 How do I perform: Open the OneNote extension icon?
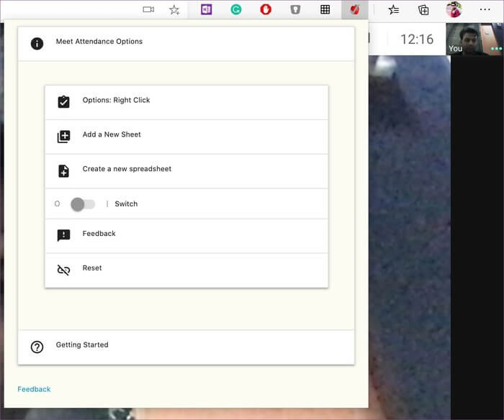tap(207, 10)
